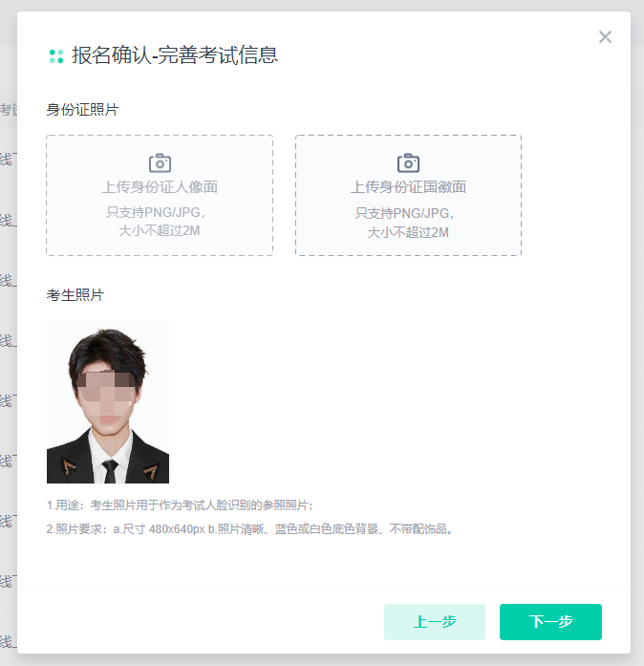Click the 考生照片 section heading
The width and height of the screenshot is (644, 666).
coord(75,295)
